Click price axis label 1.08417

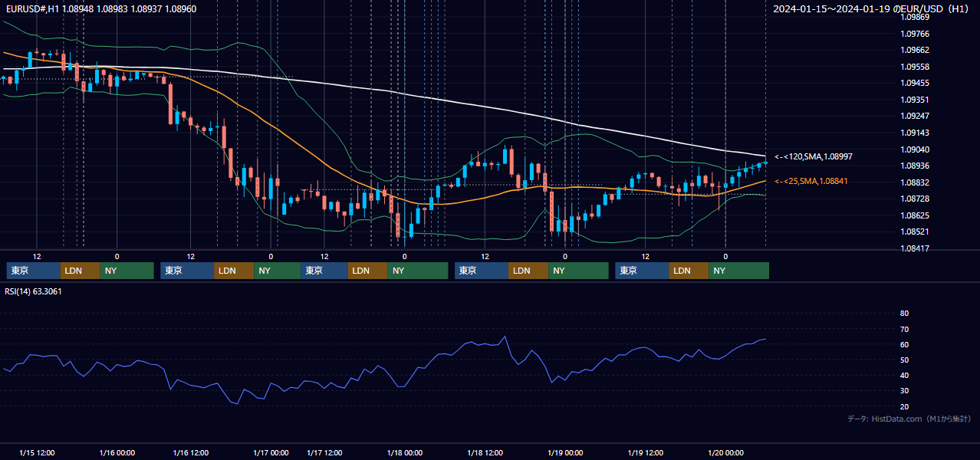click(915, 248)
